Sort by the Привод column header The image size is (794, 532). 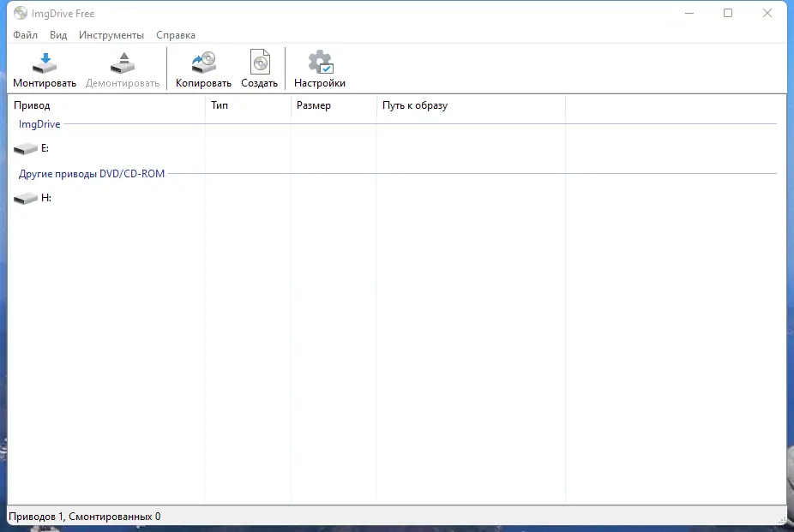point(106,105)
